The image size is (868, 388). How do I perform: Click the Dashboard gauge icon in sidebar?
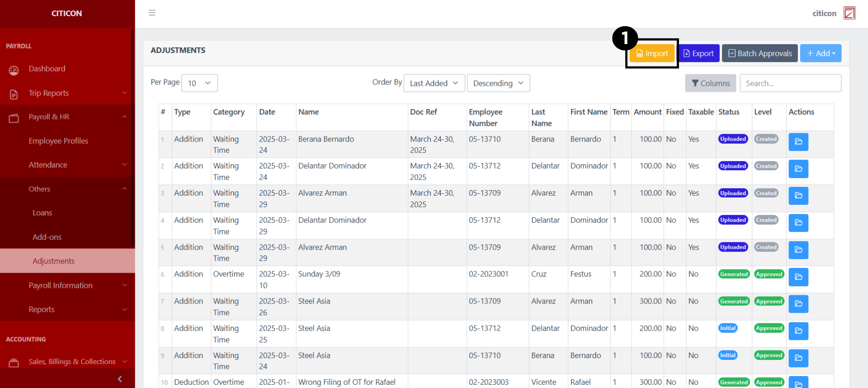(14, 70)
